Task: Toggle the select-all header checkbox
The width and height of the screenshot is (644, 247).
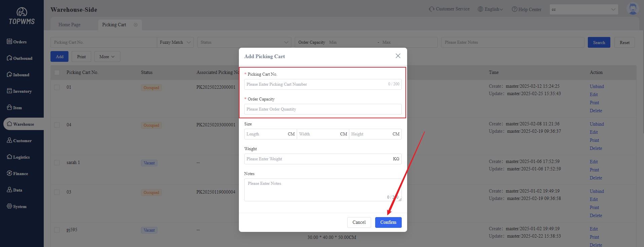Action: point(57,73)
